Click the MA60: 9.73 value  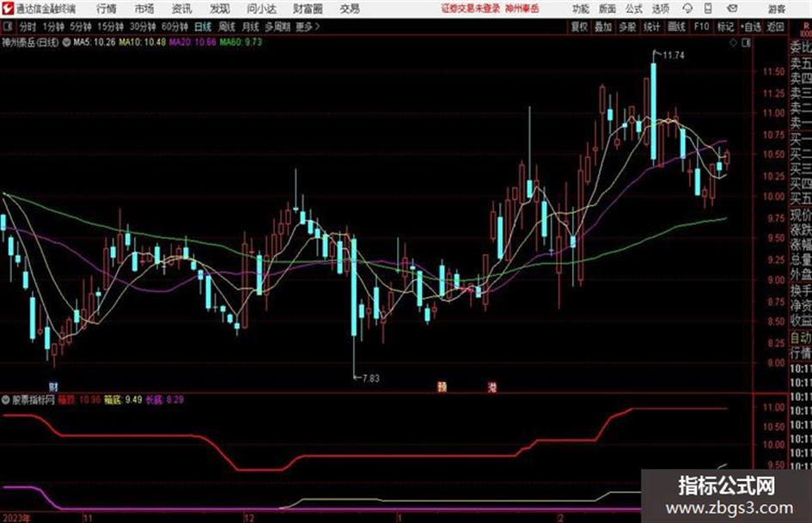coord(241,42)
